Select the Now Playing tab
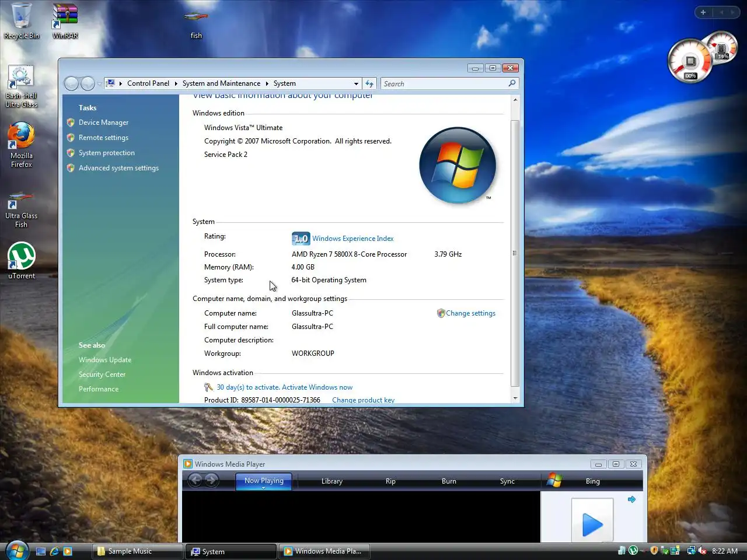The width and height of the screenshot is (747, 560). click(264, 480)
